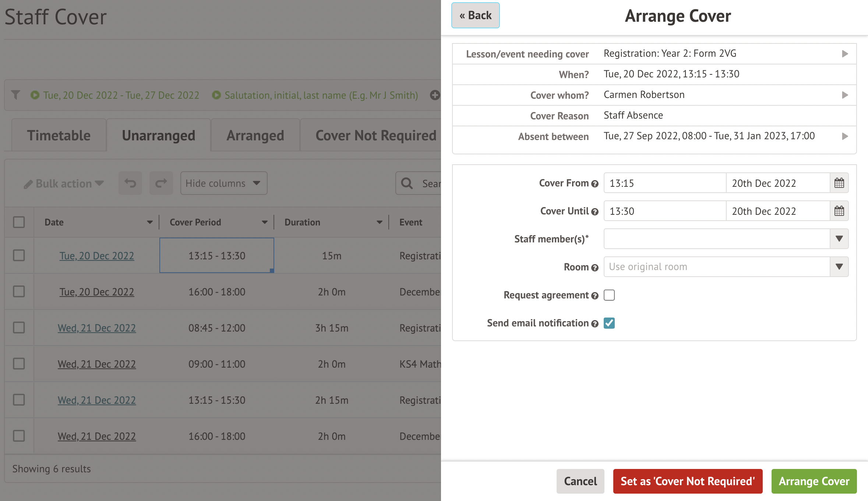Expand the Room dropdown arrow

coord(839,267)
